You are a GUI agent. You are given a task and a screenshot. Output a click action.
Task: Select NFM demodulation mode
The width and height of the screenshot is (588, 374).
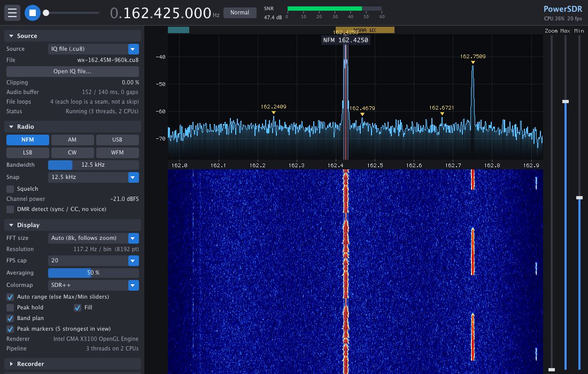tap(27, 140)
